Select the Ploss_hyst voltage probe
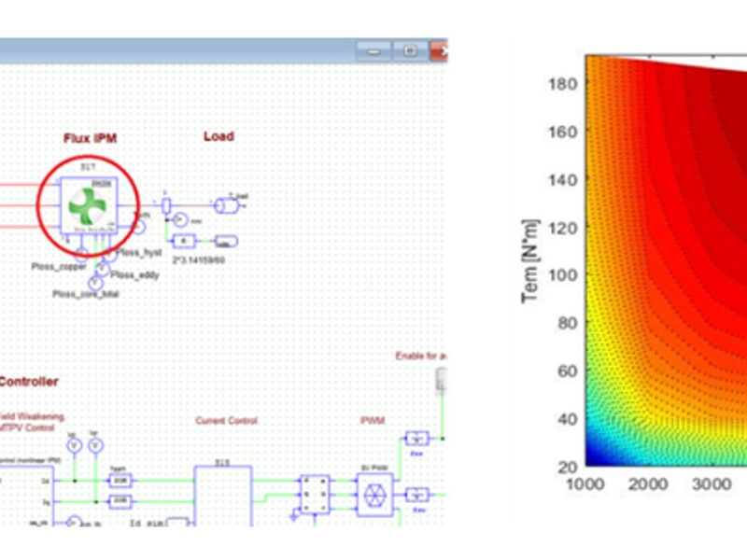 point(110,254)
